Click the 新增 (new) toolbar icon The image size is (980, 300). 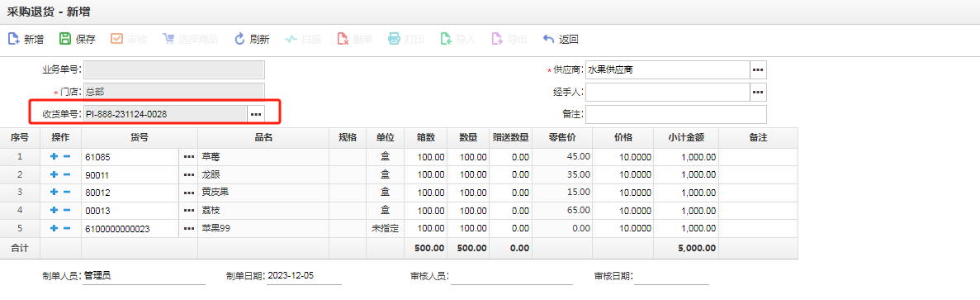(x=14, y=39)
